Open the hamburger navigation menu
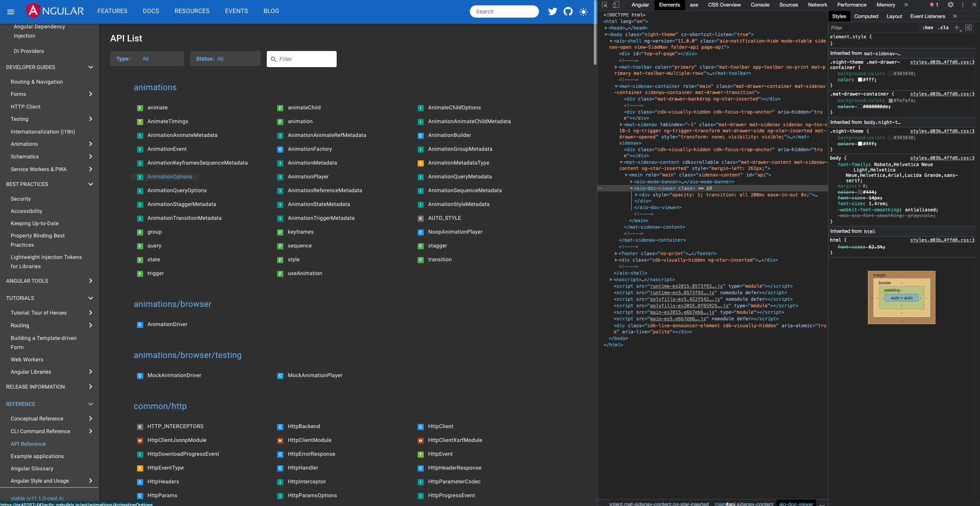 click(x=11, y=12)
